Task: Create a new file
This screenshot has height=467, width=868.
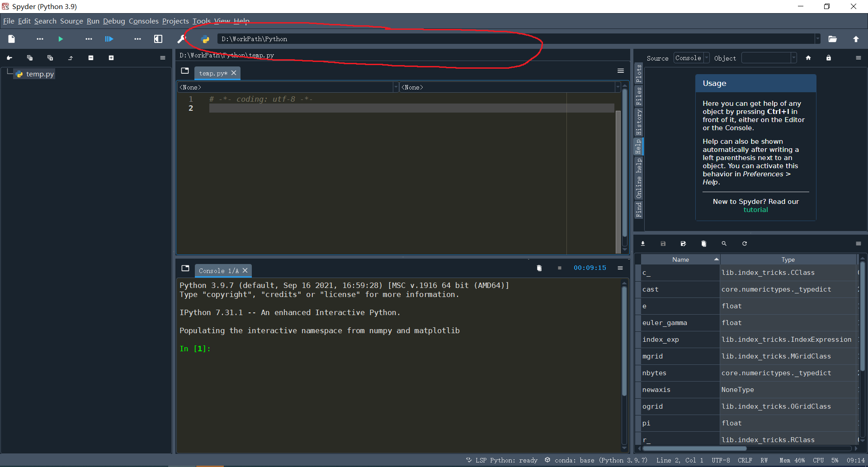Action: click(11, 39)
